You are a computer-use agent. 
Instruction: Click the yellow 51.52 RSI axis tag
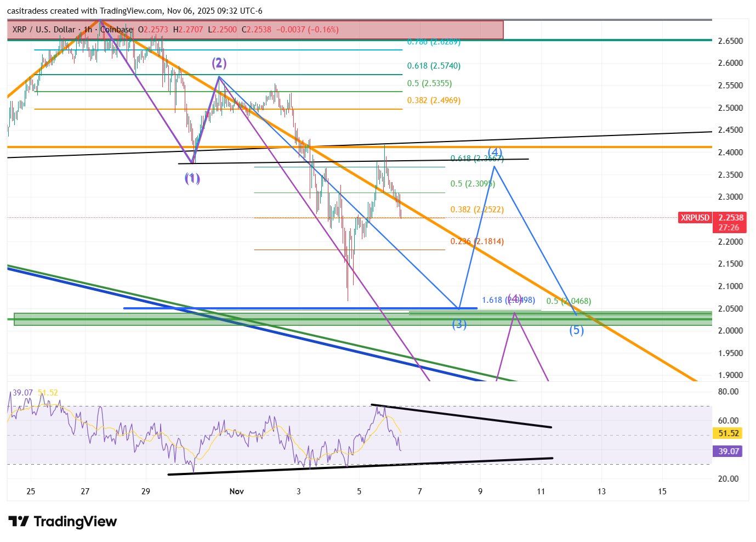(728, 433)
